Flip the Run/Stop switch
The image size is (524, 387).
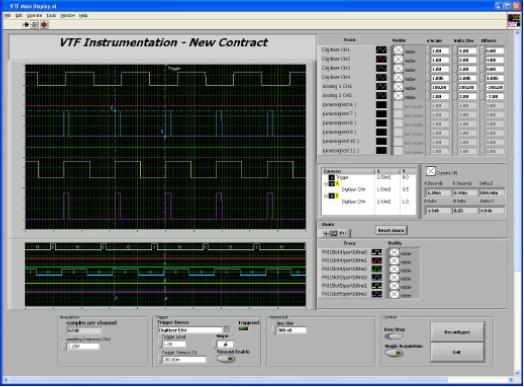pyautogui.click(x=394, y=336)
